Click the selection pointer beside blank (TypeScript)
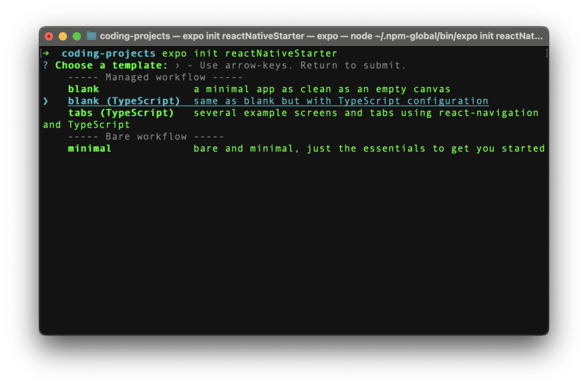 click(45, 101)
